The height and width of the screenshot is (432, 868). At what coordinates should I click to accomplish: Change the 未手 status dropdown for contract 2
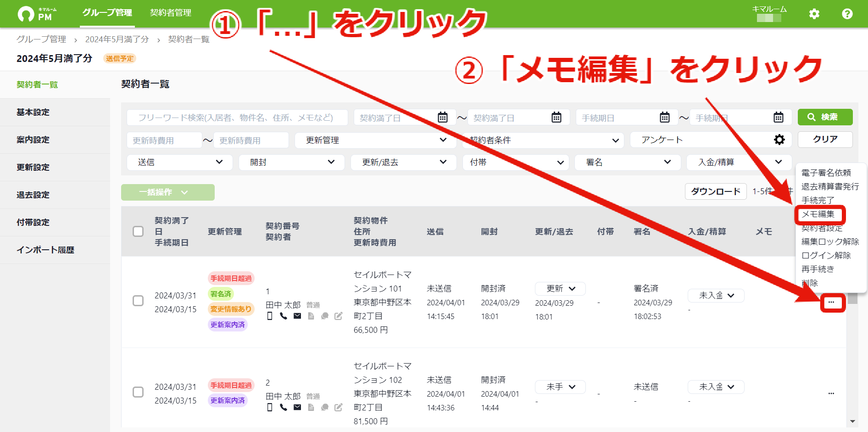560,387
